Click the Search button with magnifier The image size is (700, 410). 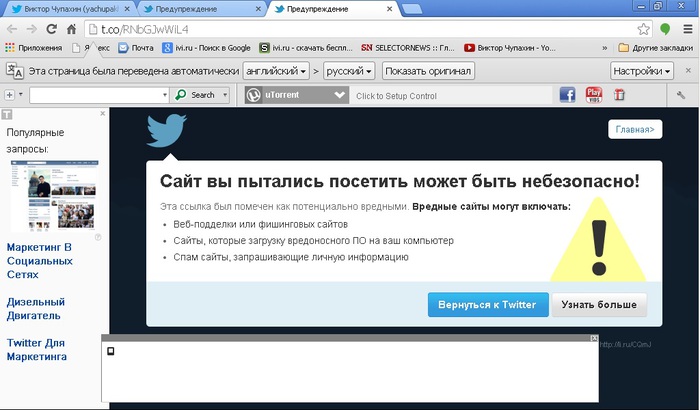(195, 95)
